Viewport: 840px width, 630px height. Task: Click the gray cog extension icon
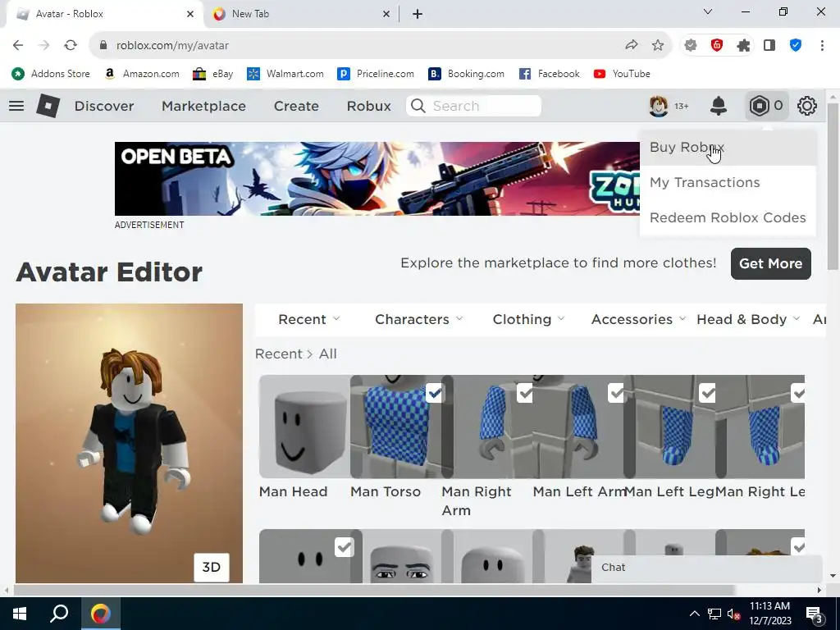(x=691, y=46)
